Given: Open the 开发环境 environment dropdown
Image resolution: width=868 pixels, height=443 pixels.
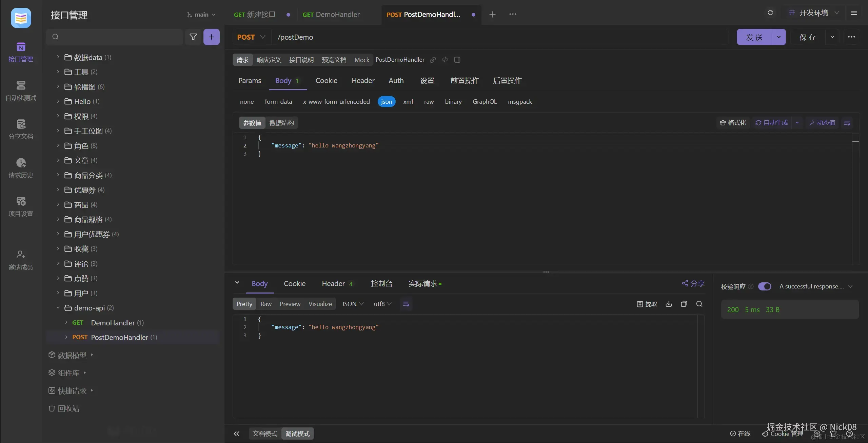Looking at the screenshot, I should (814, 13).
